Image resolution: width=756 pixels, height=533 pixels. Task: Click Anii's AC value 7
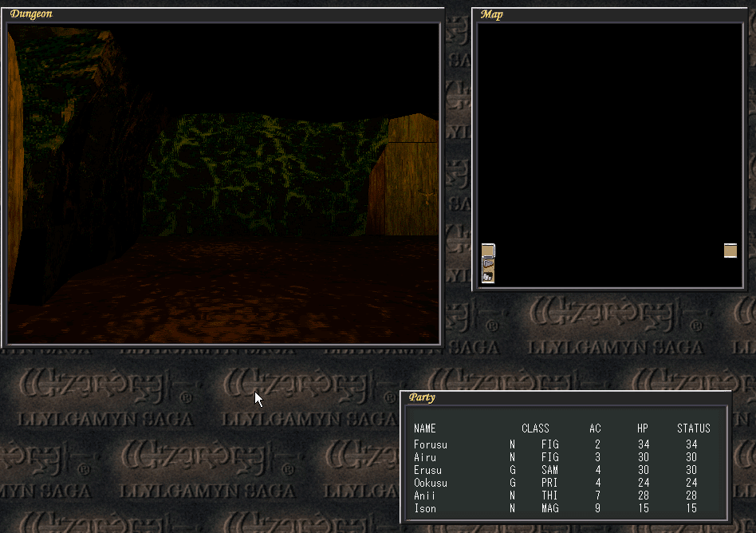point(598,495)
